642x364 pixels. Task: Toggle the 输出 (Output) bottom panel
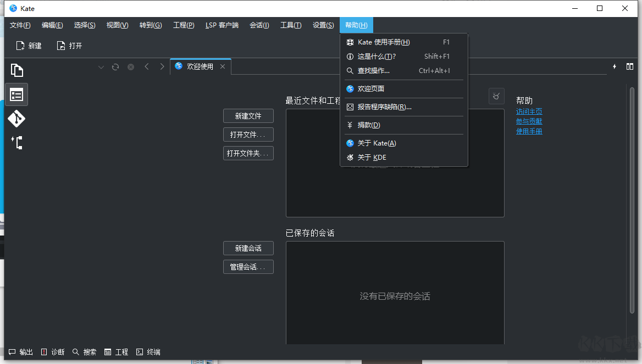pos(20,352)
